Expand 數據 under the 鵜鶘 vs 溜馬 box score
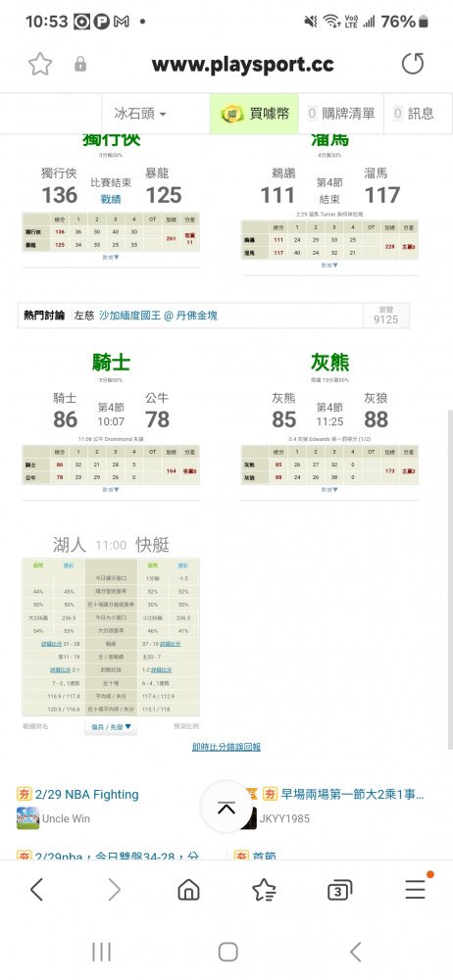This screenshot has height=980, width=453. click(x=329, y=265)
